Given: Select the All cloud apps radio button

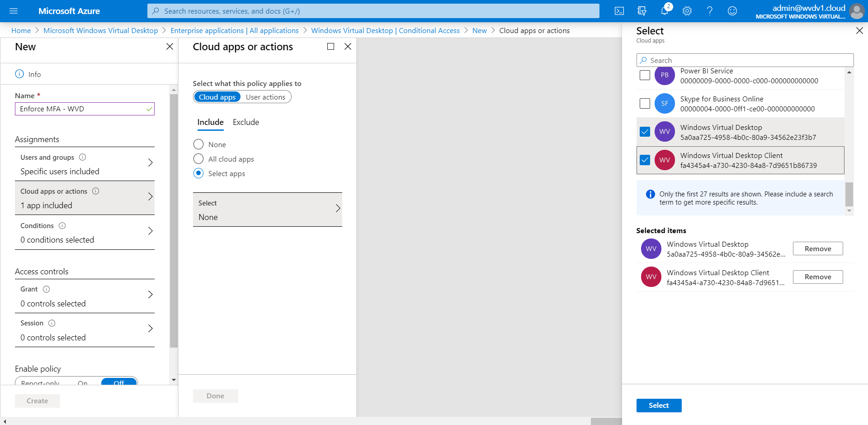Looking at the screenshot, I should pyautogui.click(x=198, y=158).
